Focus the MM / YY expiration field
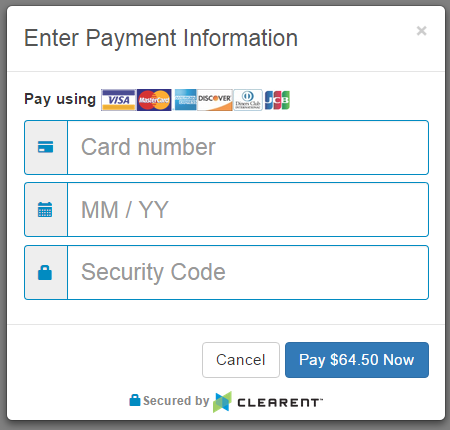 tap(248, 209)
